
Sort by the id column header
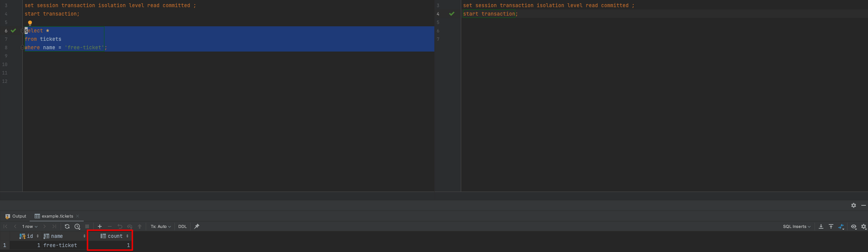click(x=29, y=236)
